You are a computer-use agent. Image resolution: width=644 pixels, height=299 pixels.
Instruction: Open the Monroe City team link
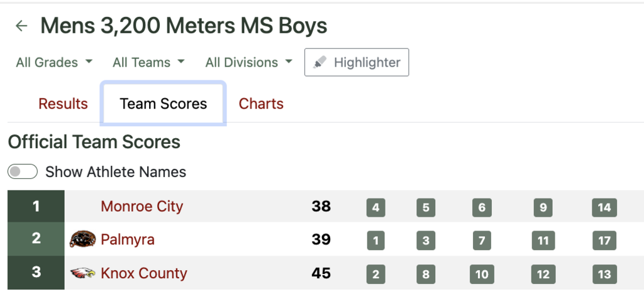click(142, 206)
